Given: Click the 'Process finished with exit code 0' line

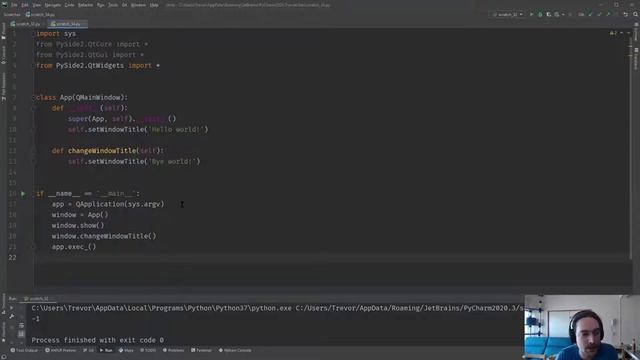Looking at the screenshot, I should [x=98, y=340].
